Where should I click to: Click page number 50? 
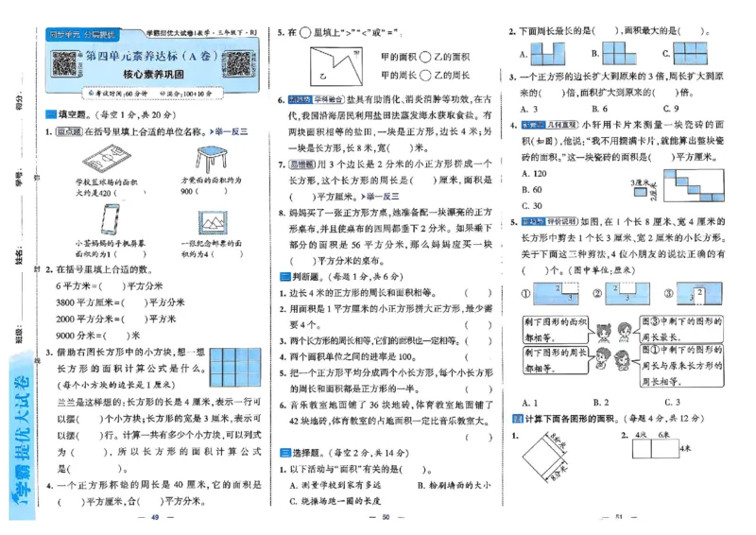point(386,517)
